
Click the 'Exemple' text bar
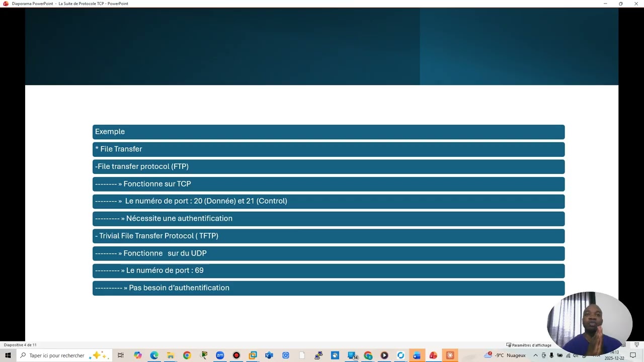coord(329,132)
